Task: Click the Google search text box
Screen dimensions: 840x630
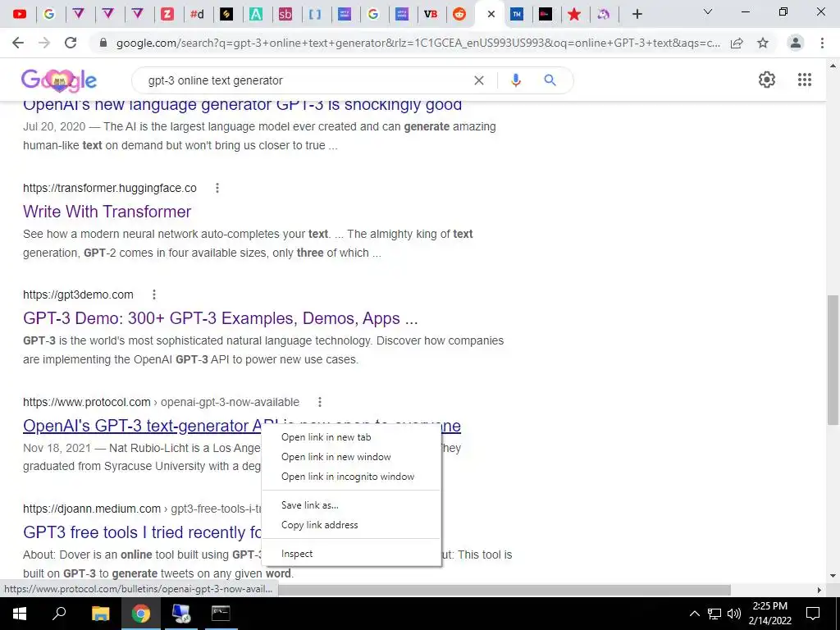Action: pos(305,80)
